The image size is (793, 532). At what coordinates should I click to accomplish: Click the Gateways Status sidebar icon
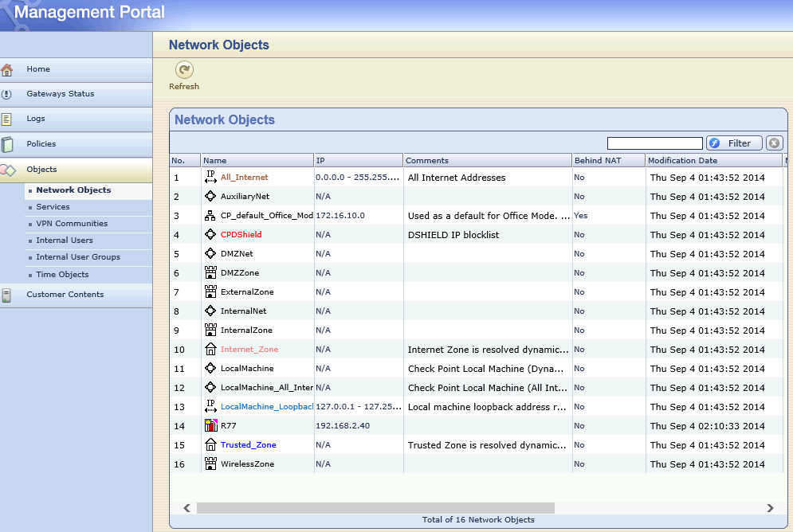point(10,94)
